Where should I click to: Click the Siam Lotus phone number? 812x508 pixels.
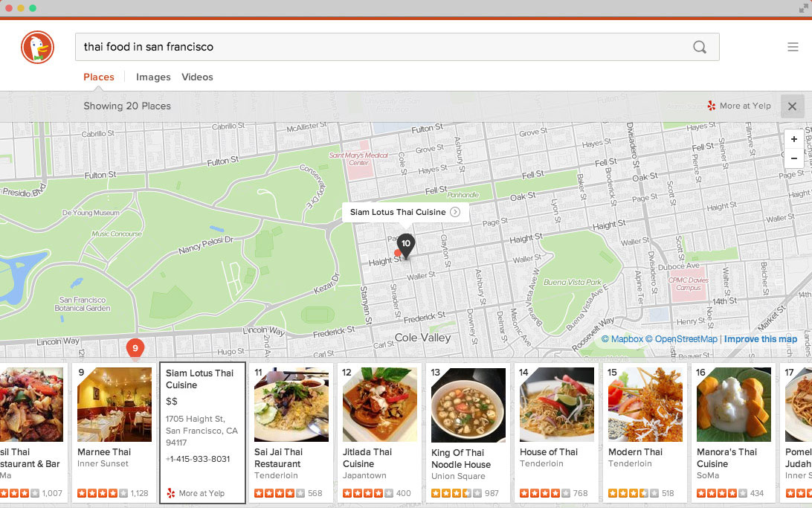tap(198, 459)
